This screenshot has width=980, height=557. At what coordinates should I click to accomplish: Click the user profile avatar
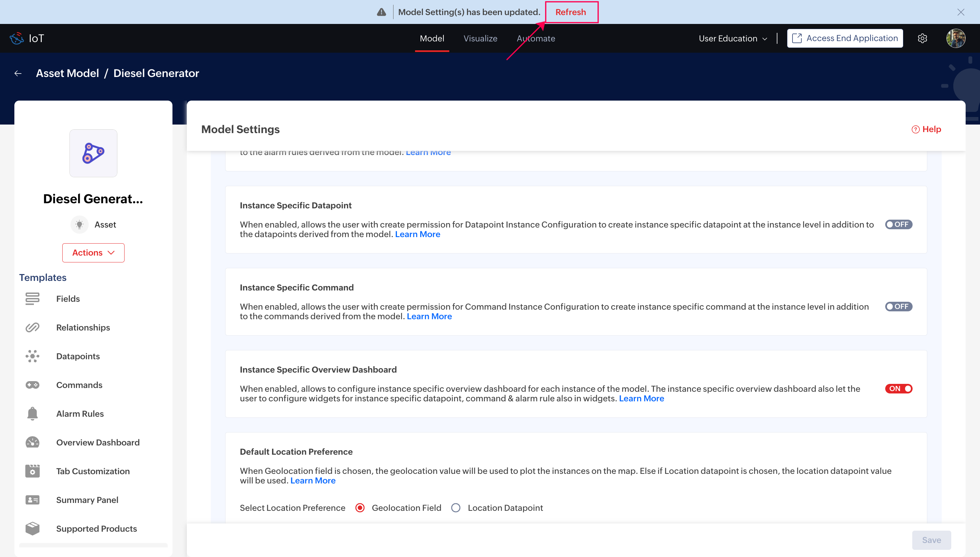coord(955,38)
